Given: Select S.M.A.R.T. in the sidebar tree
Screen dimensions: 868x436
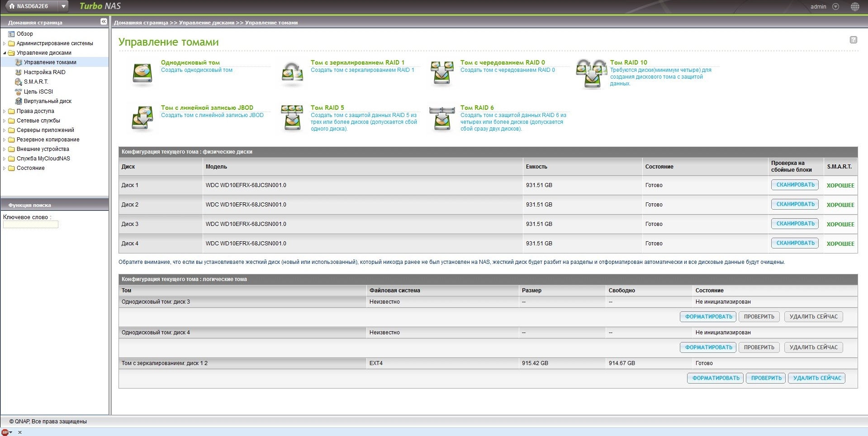Looking at the screenshot, I should point(36,82).
